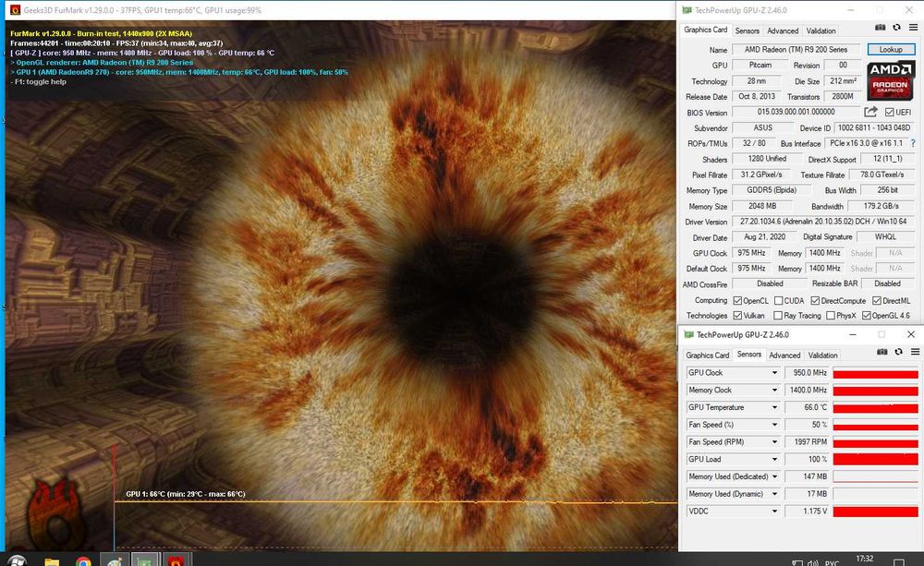Expand the Memory Used (Dedicated) dropdown

click(774, 476)
